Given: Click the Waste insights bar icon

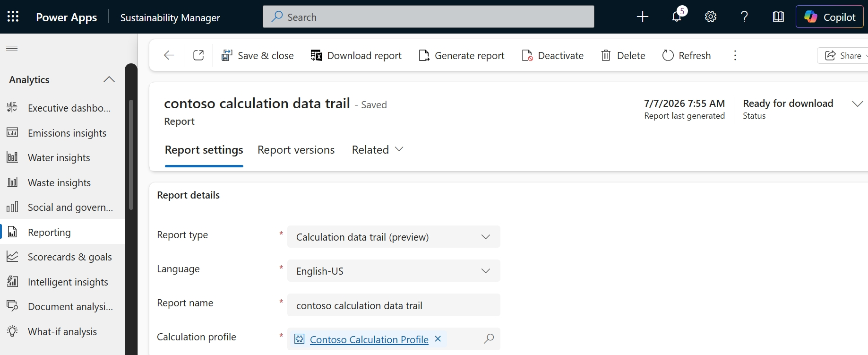Looking at the screenshot, I should click(x=12, y=182).
